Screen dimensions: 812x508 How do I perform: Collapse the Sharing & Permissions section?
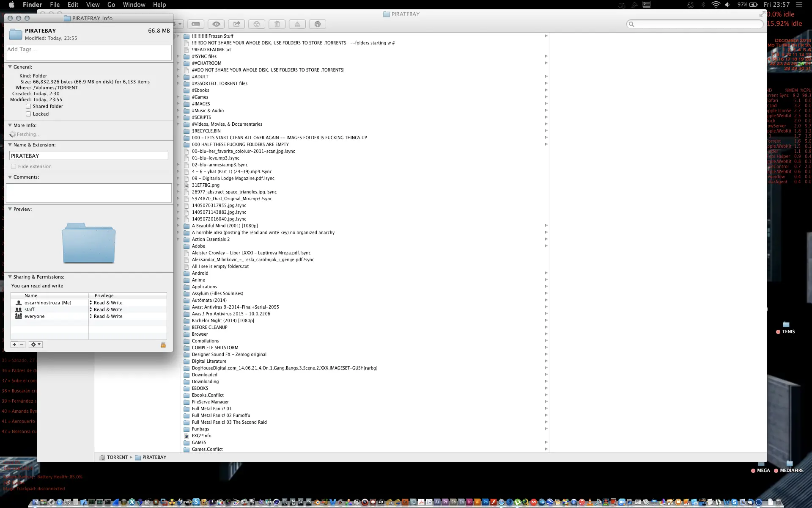click(x=10, y=277)
